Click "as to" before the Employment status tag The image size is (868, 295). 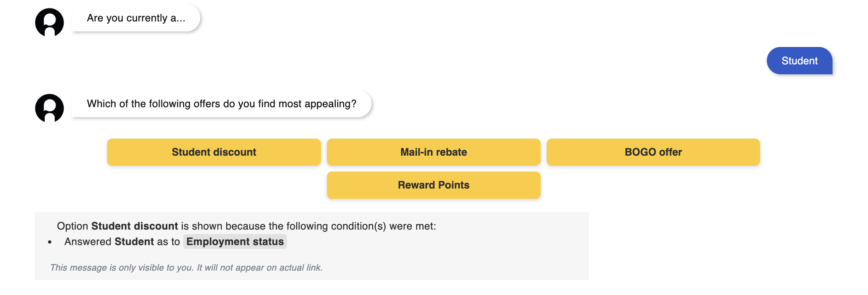click(x=168, y=241)
